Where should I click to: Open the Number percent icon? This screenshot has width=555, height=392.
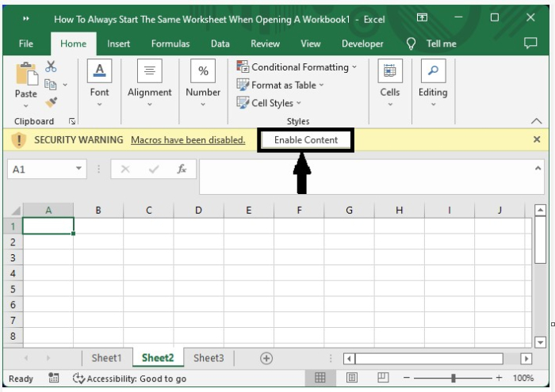point(203,71)
